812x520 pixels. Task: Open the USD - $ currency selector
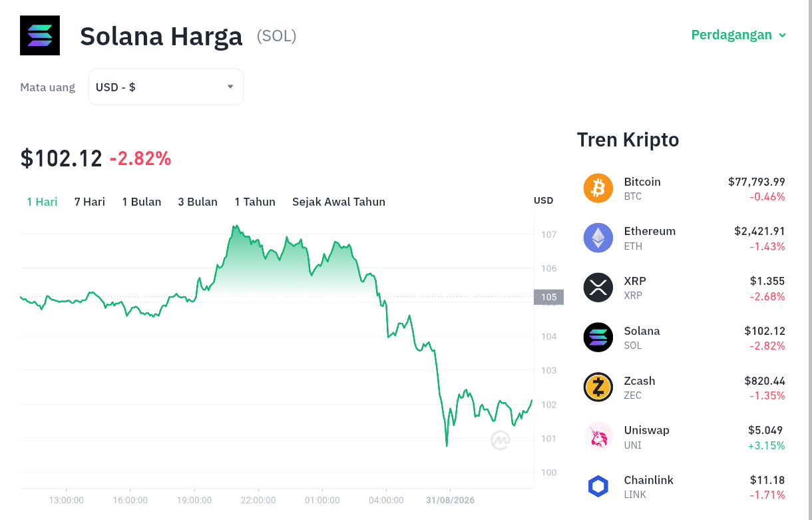coord(166,87)
